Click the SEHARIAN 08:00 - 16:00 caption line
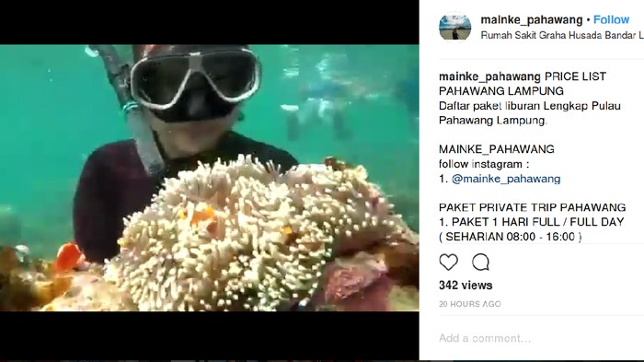This screenshot has height=362, width=644. [x=510, y=237]
